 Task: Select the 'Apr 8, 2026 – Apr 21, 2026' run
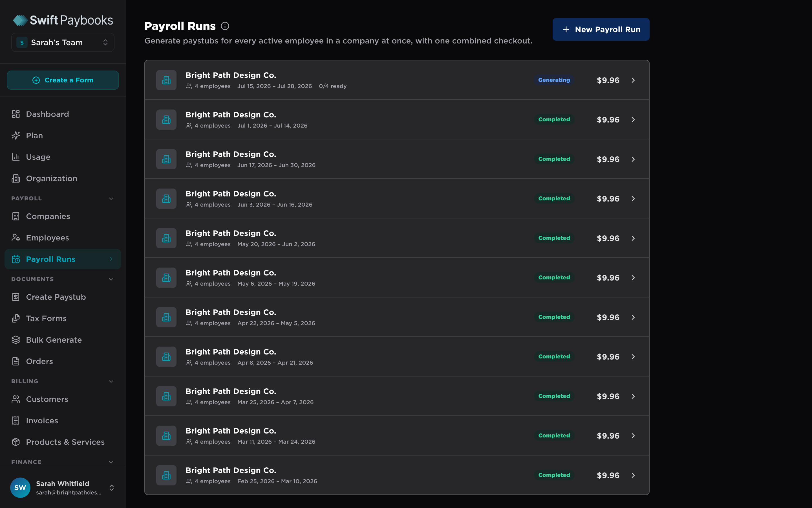(397, 356)
